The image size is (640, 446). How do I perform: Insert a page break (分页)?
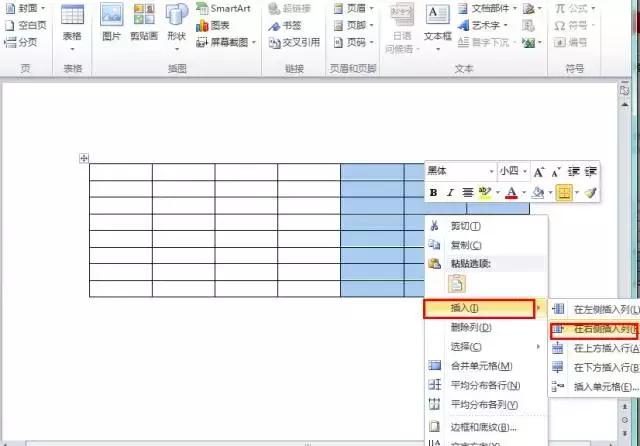21,42
